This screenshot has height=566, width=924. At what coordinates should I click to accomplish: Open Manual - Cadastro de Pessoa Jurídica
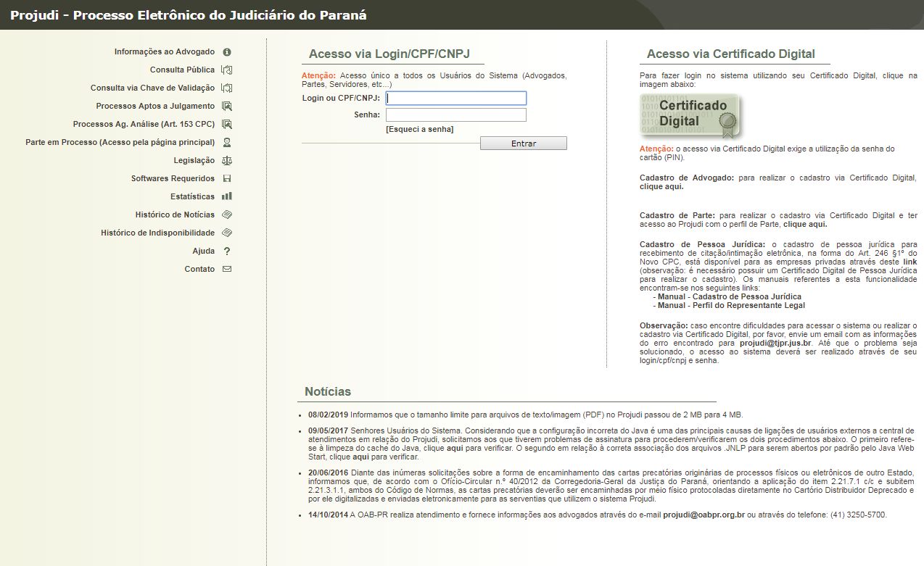point(730,297)
